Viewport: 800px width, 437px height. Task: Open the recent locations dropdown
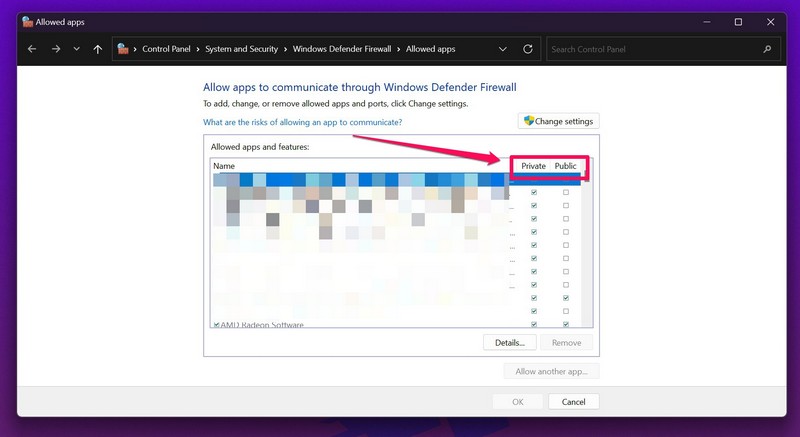tap(76, 48)
